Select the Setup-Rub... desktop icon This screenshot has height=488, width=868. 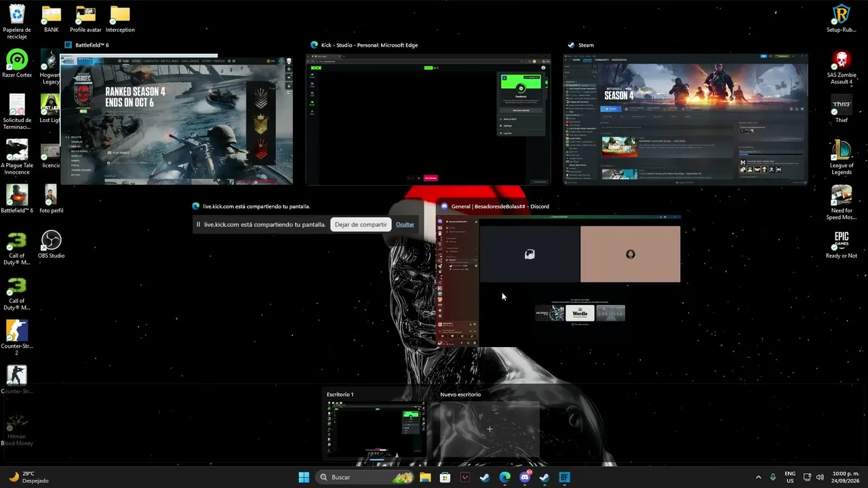coord(842,19)
